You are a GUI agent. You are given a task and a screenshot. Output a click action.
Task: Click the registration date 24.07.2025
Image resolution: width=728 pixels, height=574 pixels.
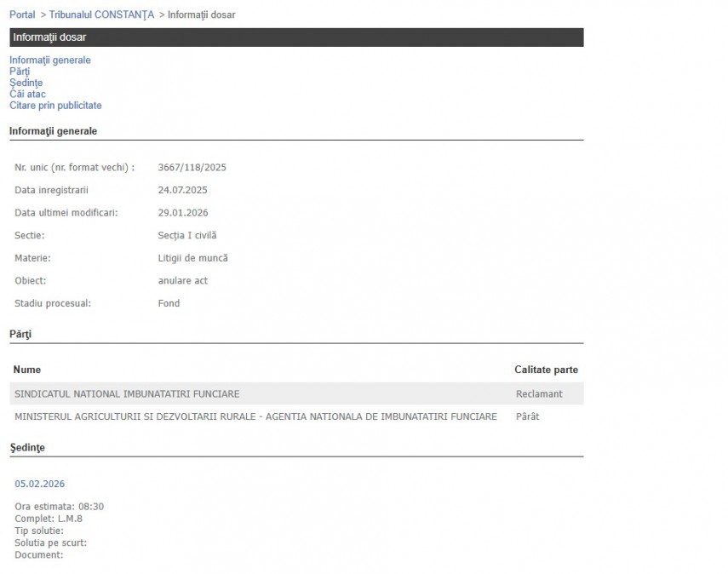click(182, 190)
